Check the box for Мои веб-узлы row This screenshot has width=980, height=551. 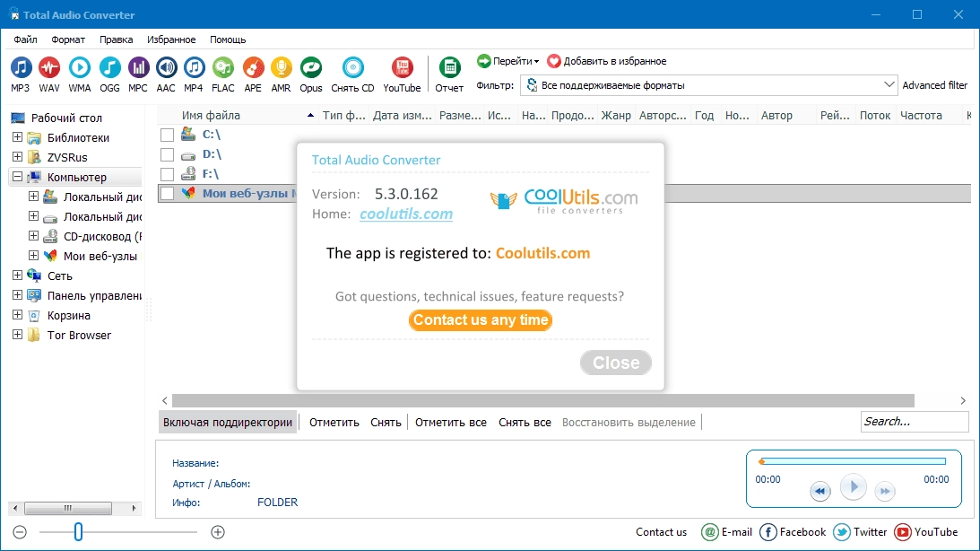pos(167,194)
